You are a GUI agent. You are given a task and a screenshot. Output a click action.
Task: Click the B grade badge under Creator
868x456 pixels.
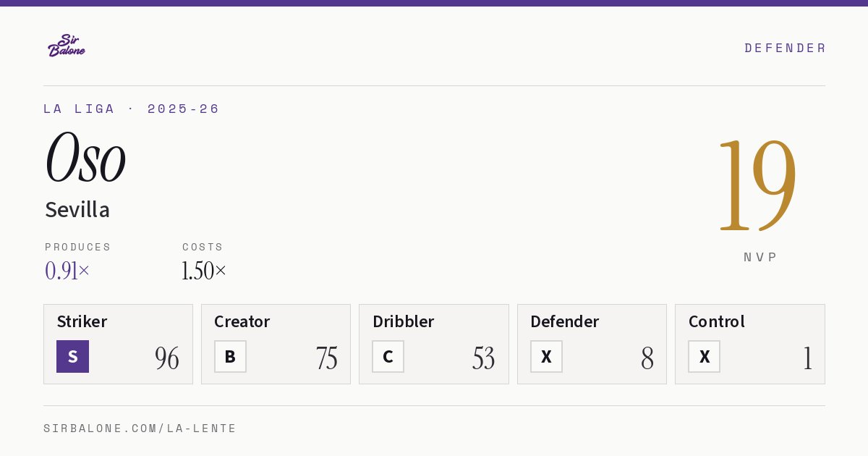point(230,356)
